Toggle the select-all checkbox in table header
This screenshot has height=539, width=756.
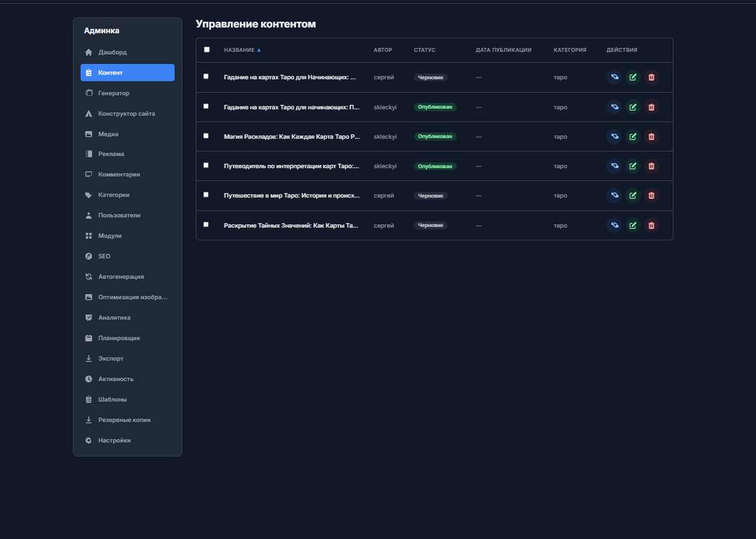pyautogui.click(x=207, y=50)
